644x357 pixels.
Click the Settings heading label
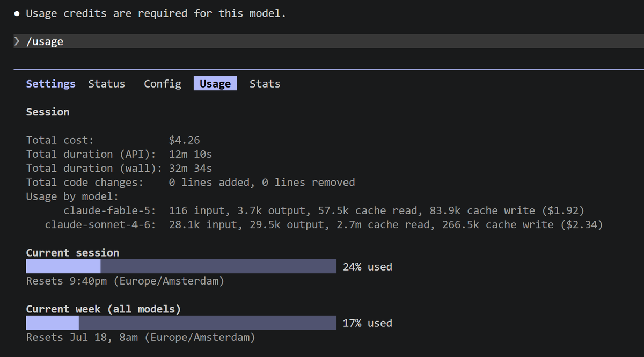pos(51,84)
